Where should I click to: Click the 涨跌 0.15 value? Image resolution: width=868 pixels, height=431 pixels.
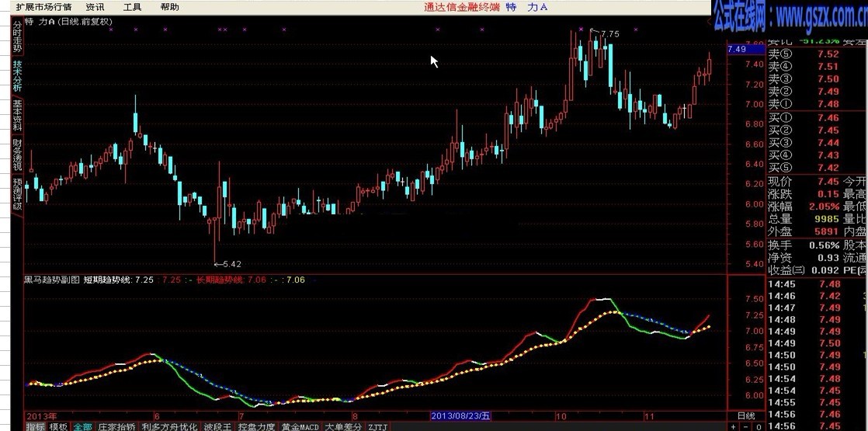pos(828,194)
